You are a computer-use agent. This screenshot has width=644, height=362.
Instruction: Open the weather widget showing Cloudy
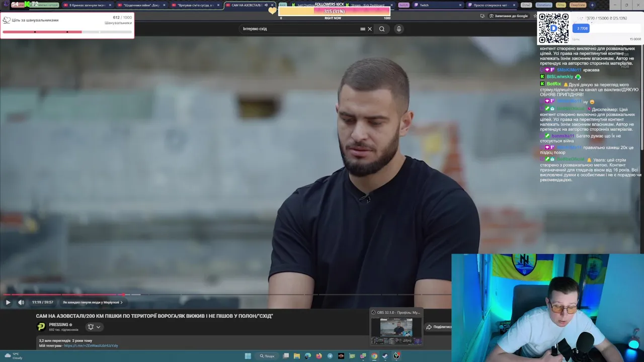pos(14,356)
